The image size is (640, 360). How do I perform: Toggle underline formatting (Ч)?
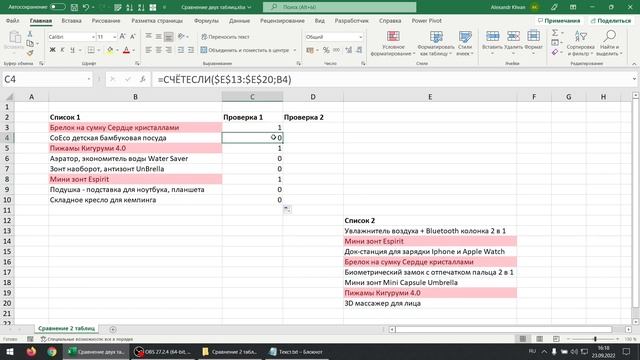(73, 50)
